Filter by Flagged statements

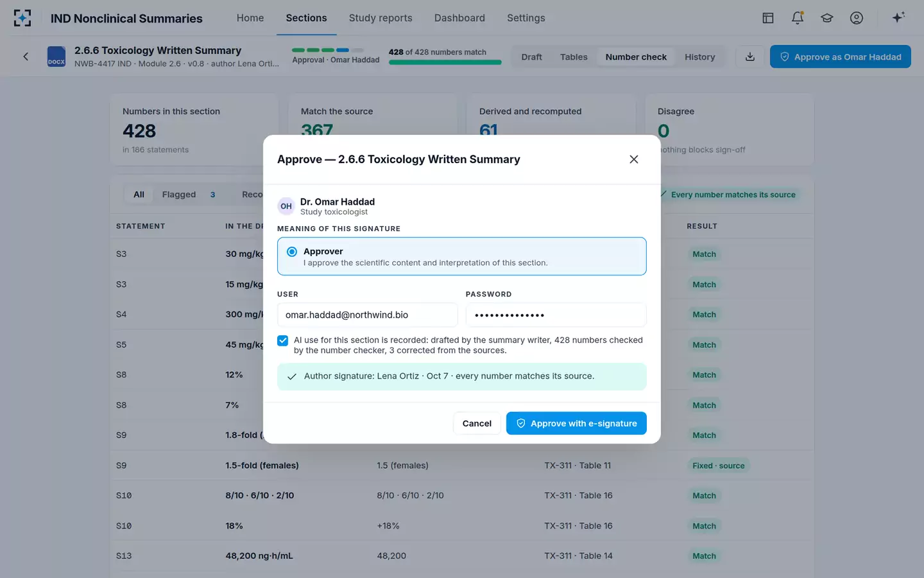click(189, 195)
